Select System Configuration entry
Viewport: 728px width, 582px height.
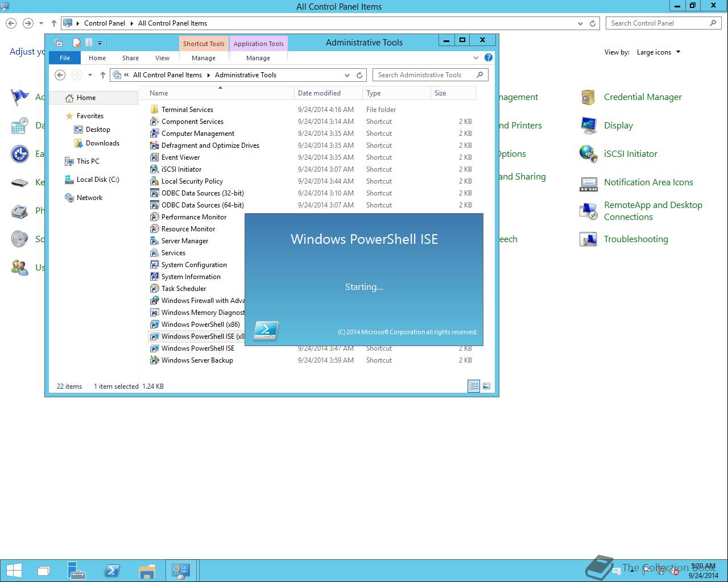coord(194,265)
